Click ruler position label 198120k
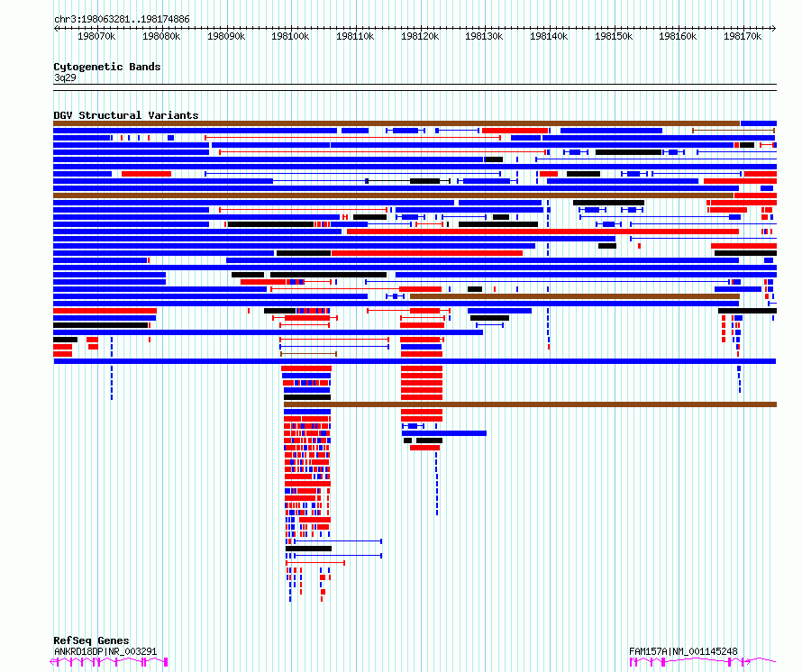Viewport: 802px width, 672px height. (x=420, y=36)
